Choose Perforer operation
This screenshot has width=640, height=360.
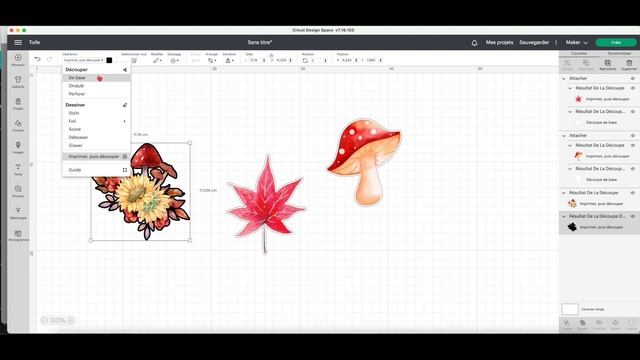pyautogui.click(x=96, y=94)
